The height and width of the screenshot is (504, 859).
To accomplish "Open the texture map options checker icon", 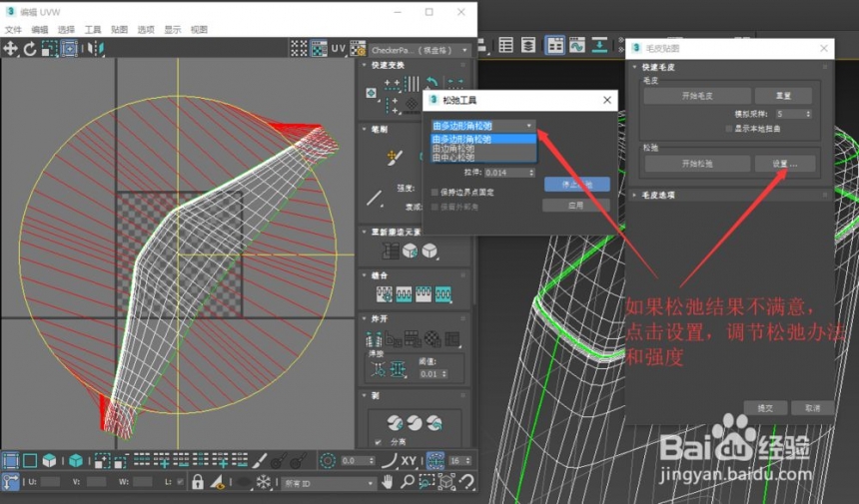I will (358, 49).
